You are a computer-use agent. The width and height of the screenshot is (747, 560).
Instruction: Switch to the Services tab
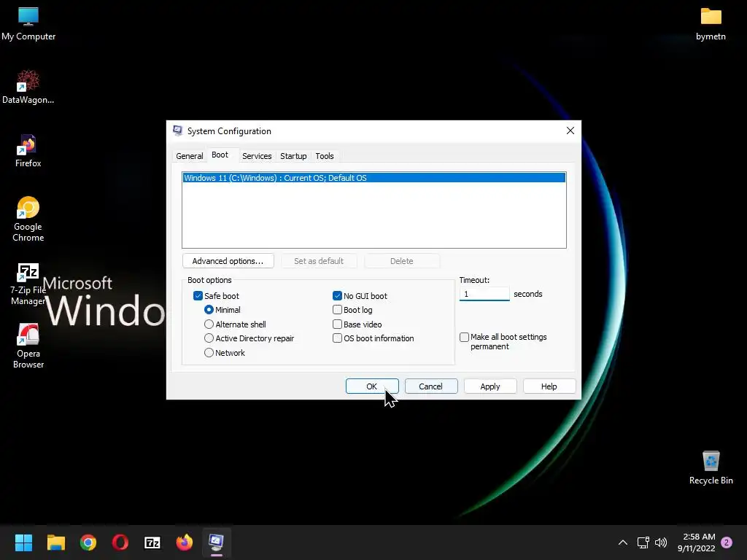point(257,156)
